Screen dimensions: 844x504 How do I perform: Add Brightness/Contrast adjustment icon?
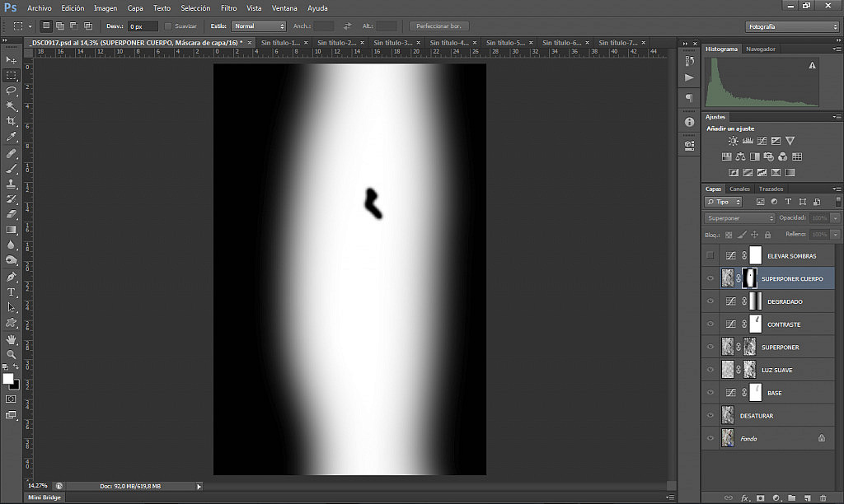click(733, 141)
